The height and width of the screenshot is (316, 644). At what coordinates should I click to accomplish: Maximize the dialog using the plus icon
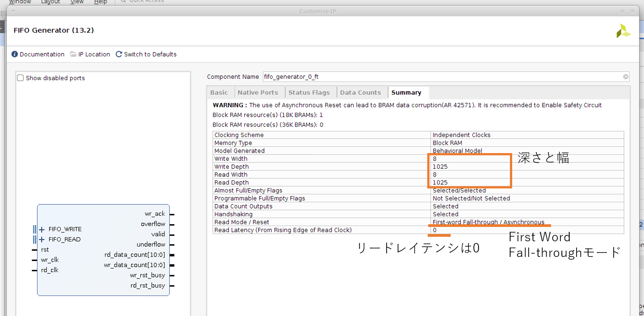(x=622, y=11)
